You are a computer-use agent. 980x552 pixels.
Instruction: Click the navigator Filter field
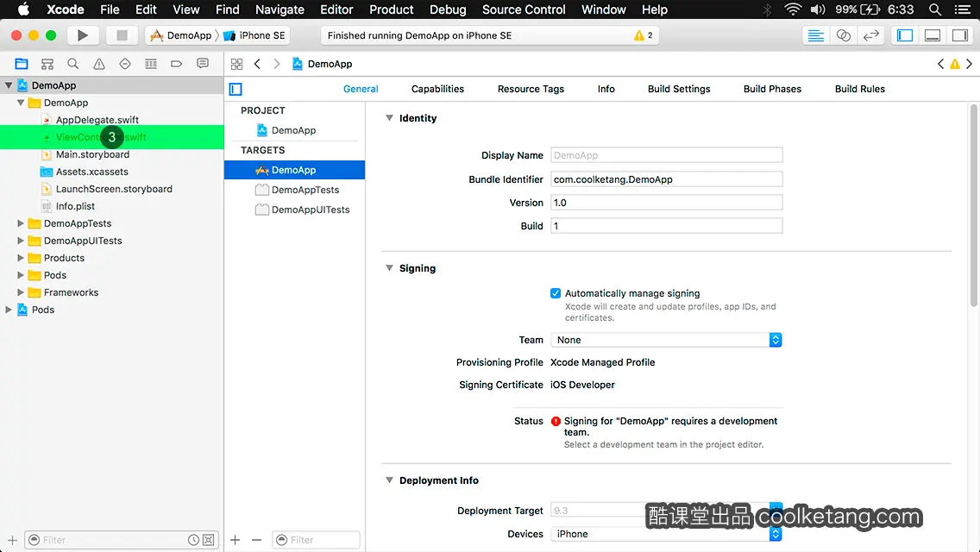click(121, 540)
